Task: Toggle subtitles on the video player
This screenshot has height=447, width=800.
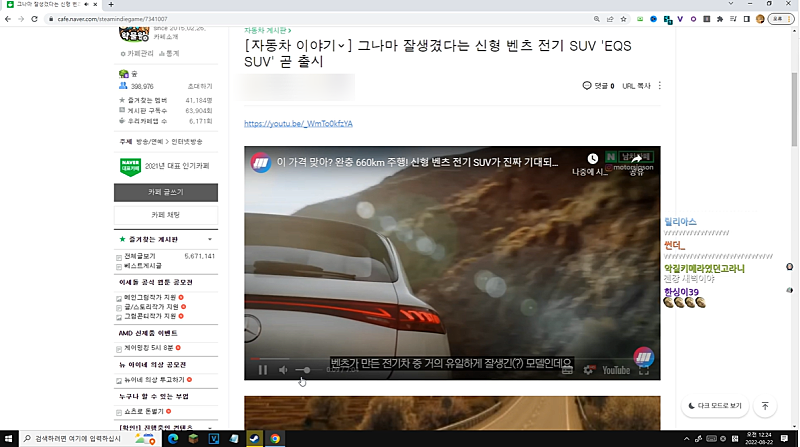Action: (567, 370)
